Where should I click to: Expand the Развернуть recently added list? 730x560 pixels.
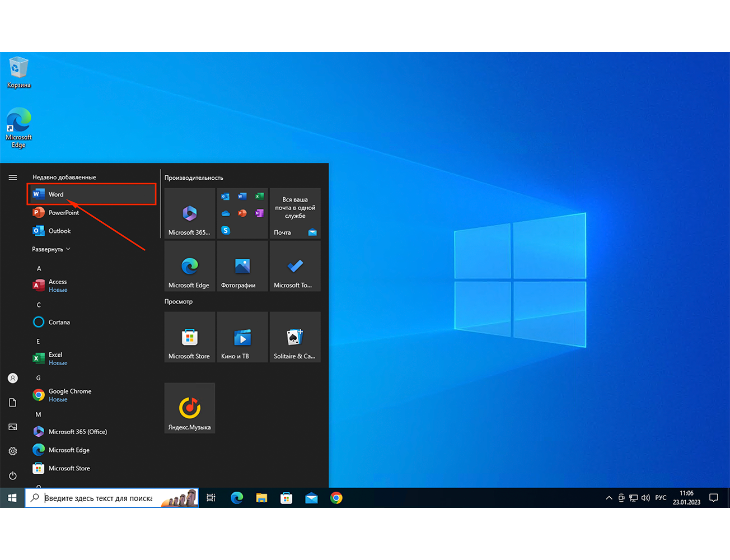[51, 249]
